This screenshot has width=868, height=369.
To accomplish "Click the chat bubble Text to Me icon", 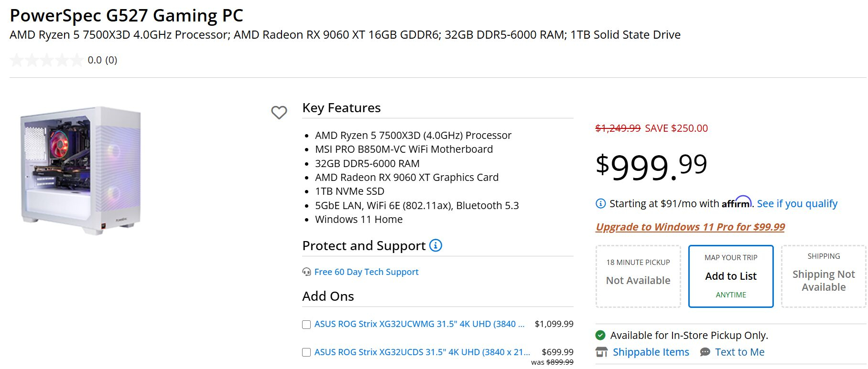I will tap(705, 352).
